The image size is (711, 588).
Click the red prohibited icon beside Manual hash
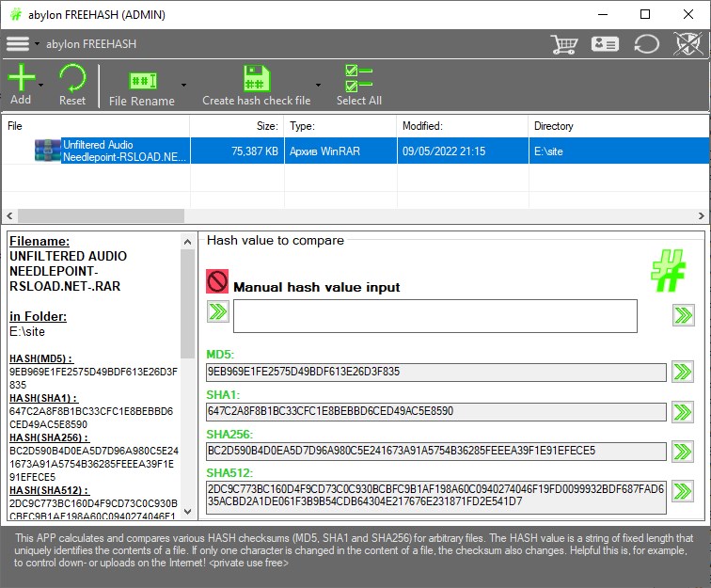click(217, 281)
